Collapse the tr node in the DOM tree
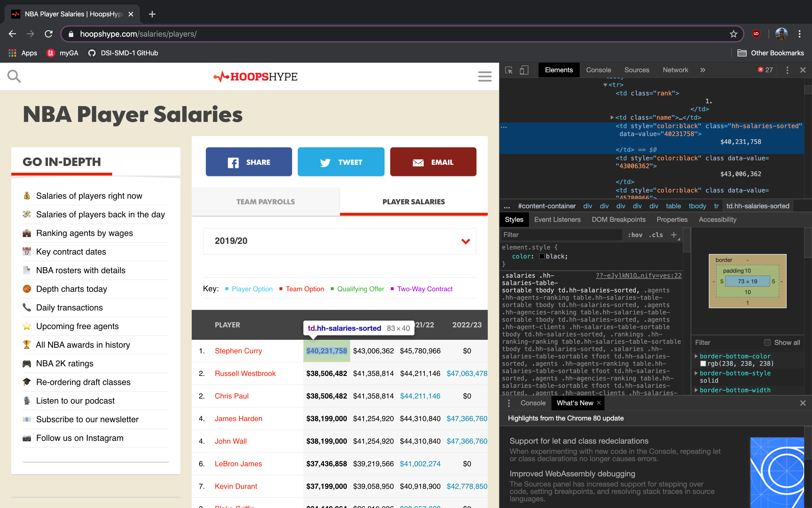812x508 pixels. tap(605, 85)
